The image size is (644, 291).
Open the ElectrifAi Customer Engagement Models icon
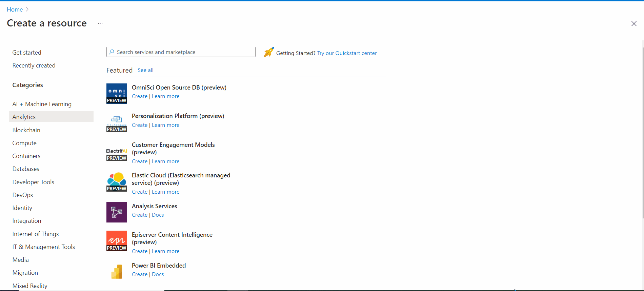117,154
